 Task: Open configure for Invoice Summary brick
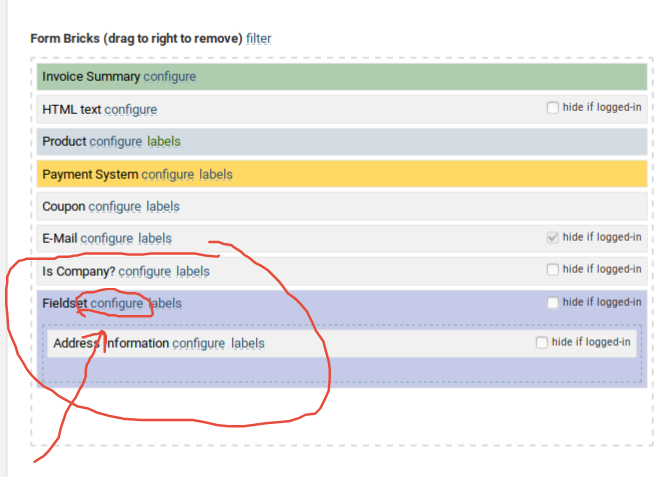pyautogui.click(x=169, y=77)
